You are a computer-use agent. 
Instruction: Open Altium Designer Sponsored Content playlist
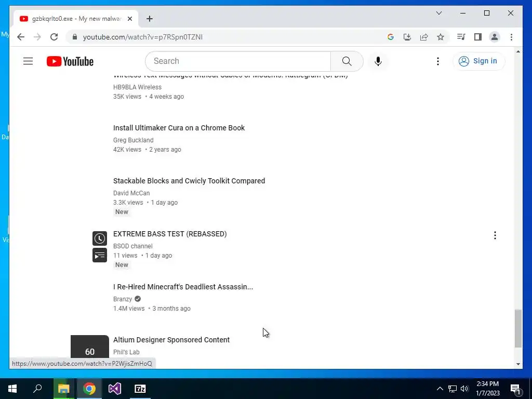pos(171,340)
